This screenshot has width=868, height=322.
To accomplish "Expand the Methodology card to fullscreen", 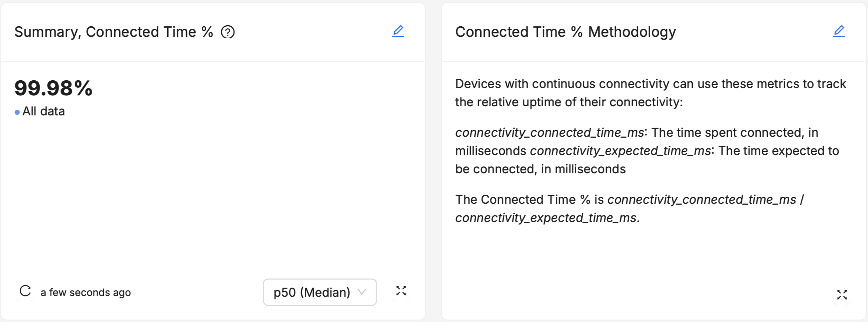I will 842,295.
